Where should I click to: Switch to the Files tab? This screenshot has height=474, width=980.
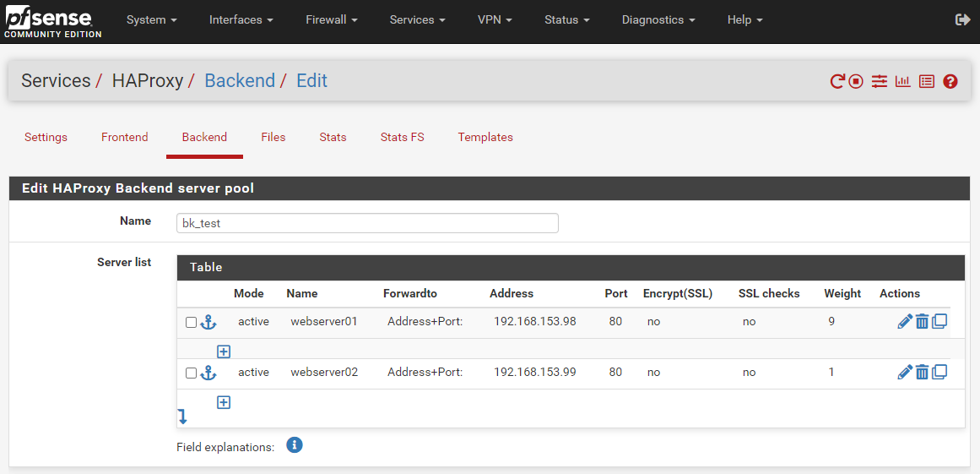(273, 137)
